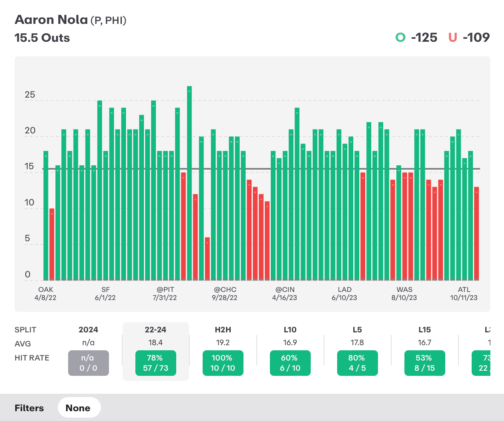Choose the L10 split
504x421 pixels.
290,329
